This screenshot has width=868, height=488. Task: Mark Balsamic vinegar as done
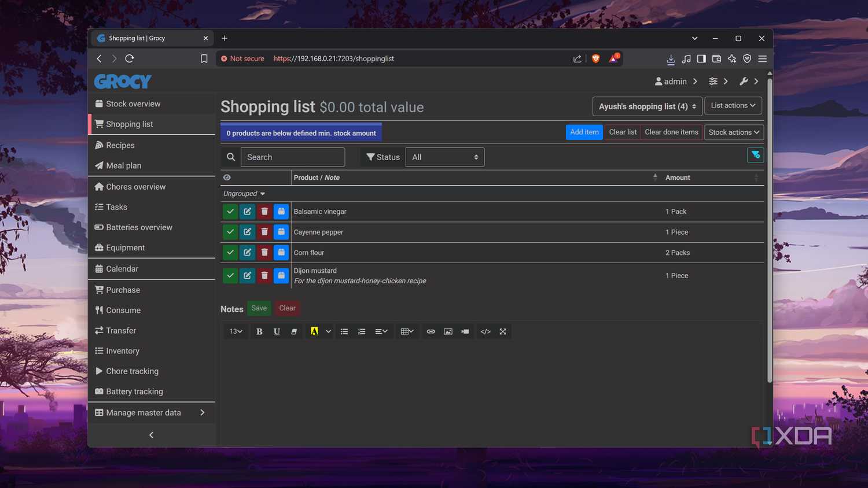[230, 212]
